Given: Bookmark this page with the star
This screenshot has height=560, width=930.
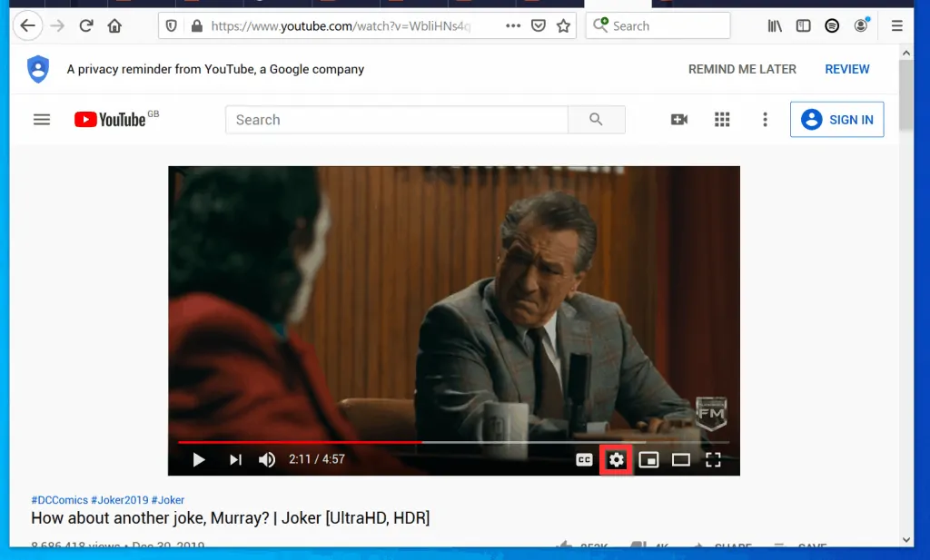Looking at the screenshot, I should pyautogui.click(x=563, y=26).
